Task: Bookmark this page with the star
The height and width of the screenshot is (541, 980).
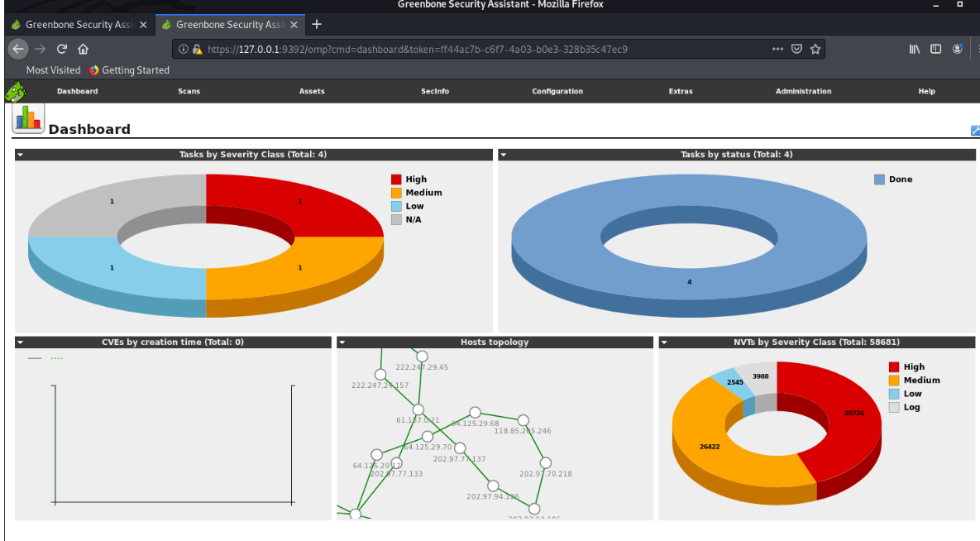Action: [x=815, y=49]
